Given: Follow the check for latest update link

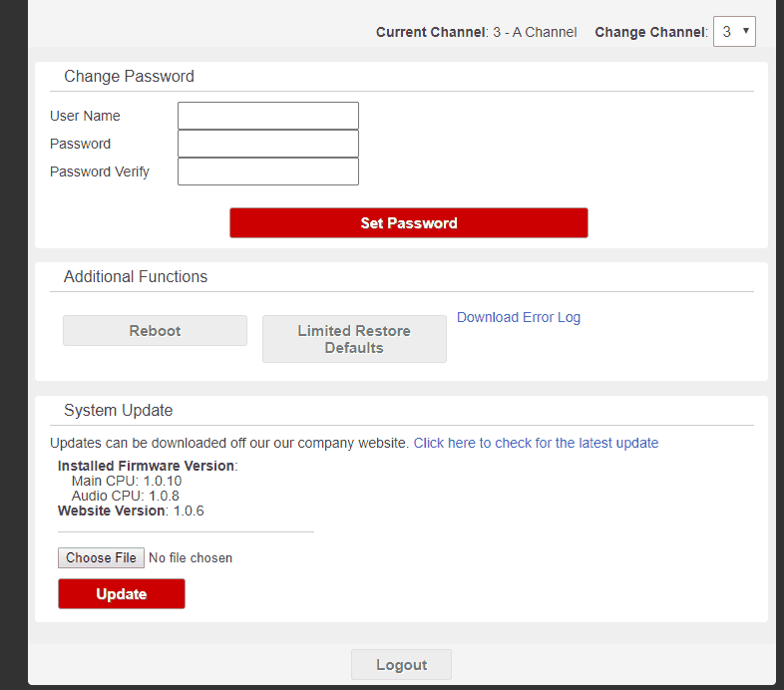Looking at the screenshot, I should point(536,443).
